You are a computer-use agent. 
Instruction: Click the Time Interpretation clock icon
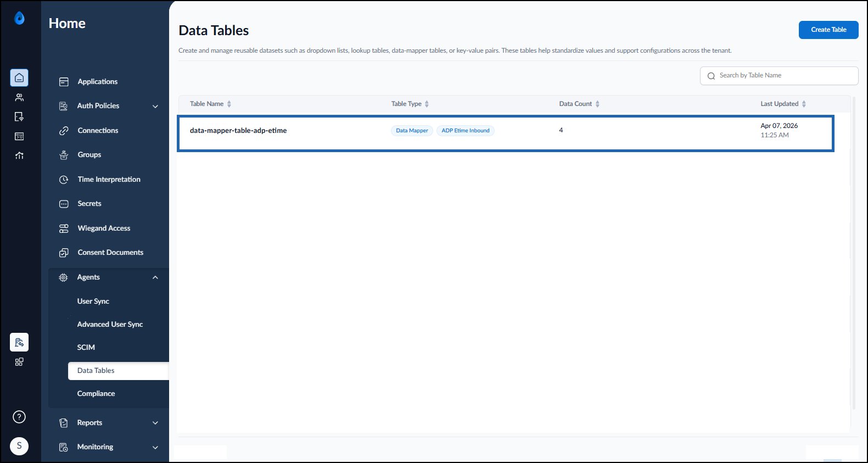[x=64, y=180]
